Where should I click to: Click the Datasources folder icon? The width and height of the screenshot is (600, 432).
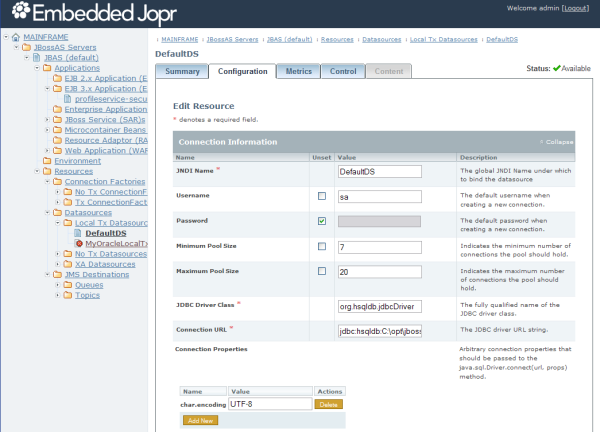57,213
